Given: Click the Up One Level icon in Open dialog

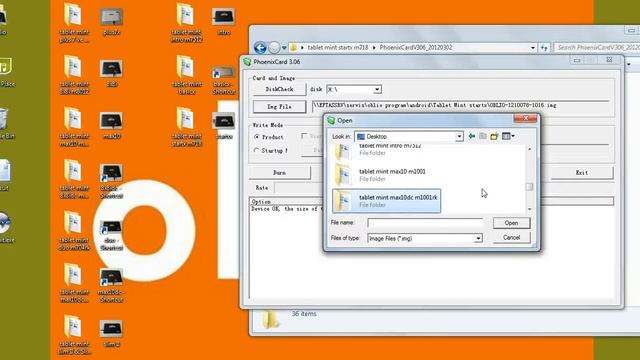Looking at the screenshot, I should pyautogui.click(x=483, y=136).
